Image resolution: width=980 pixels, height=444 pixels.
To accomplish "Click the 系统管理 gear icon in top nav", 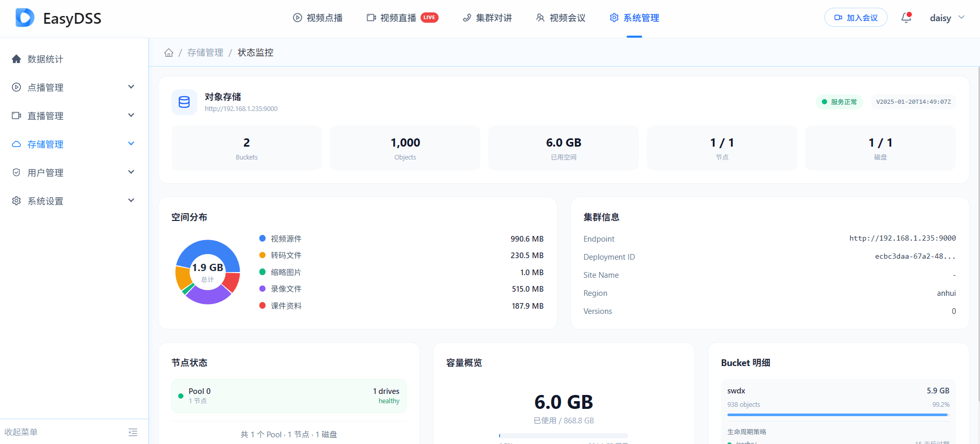I will pos(614,18).
